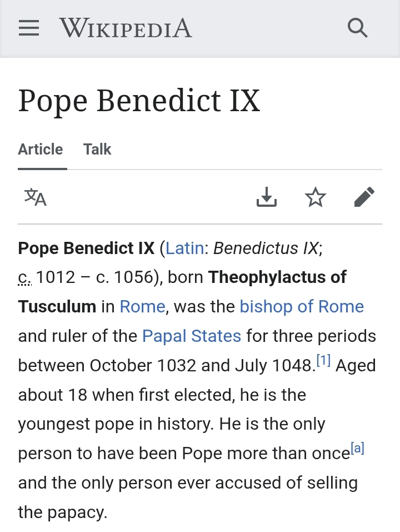The image size is (400, 532).
Task: Jump to reference [1] citation
Action: tap(323, 361)
